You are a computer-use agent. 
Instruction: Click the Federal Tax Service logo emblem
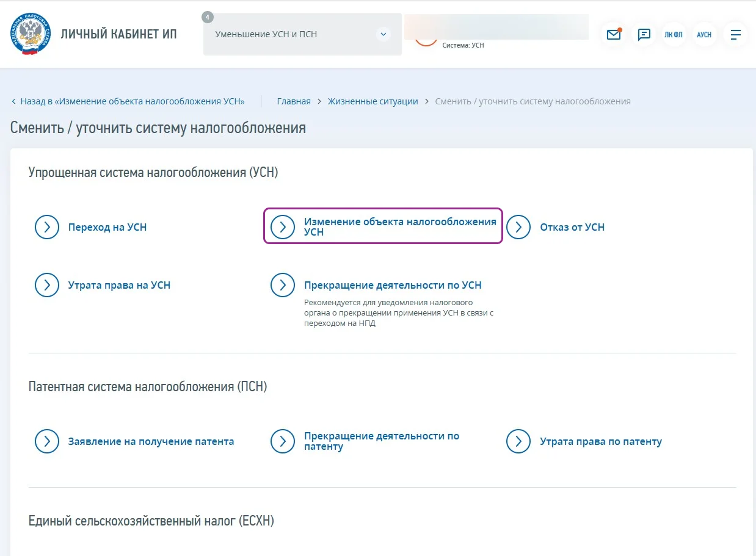(31, 34)
